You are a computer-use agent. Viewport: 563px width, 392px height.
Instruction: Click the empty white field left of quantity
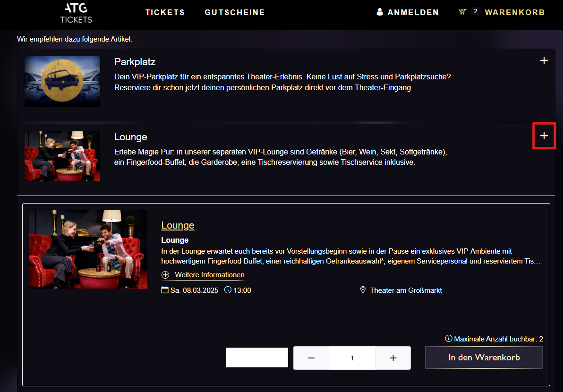point(257,358)
